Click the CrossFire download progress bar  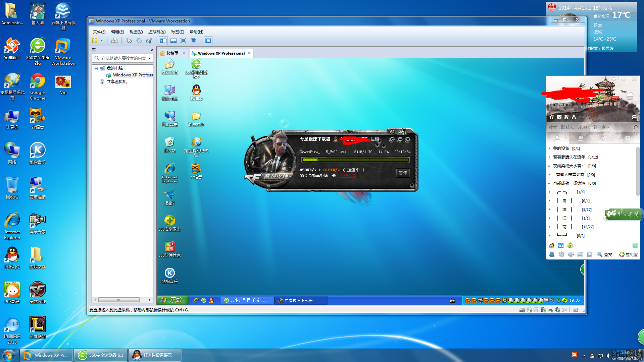[x=355, y=160]
